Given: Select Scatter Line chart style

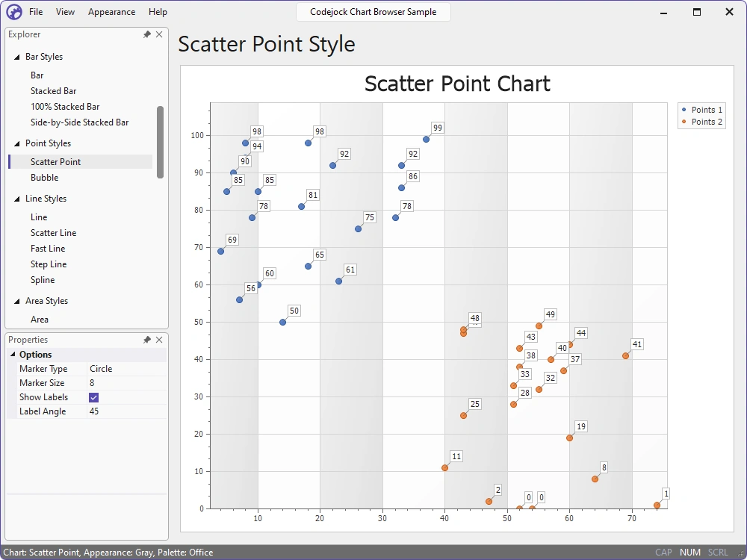Looking at the screenshot, I should tap(53, 233).
